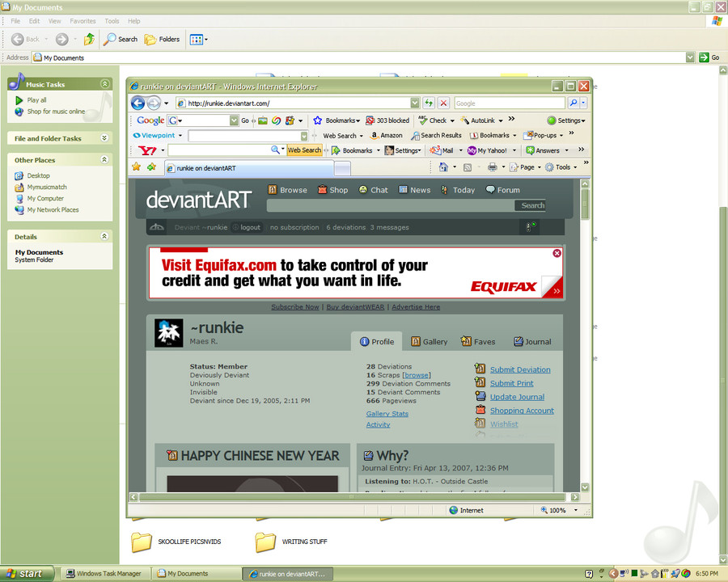The image size is (728, 582).
Task: Expand File and Folder Tasks panel
Action: pyautogui.click(x=104, y=138)
